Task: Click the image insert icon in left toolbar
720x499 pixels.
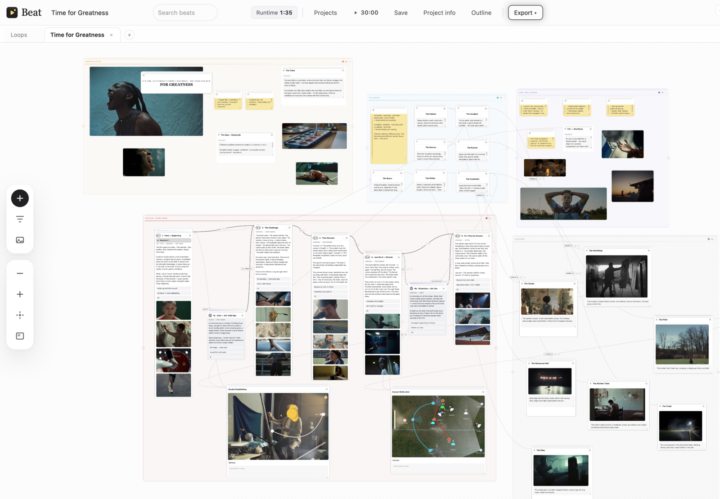Action: tap(20, 240)
